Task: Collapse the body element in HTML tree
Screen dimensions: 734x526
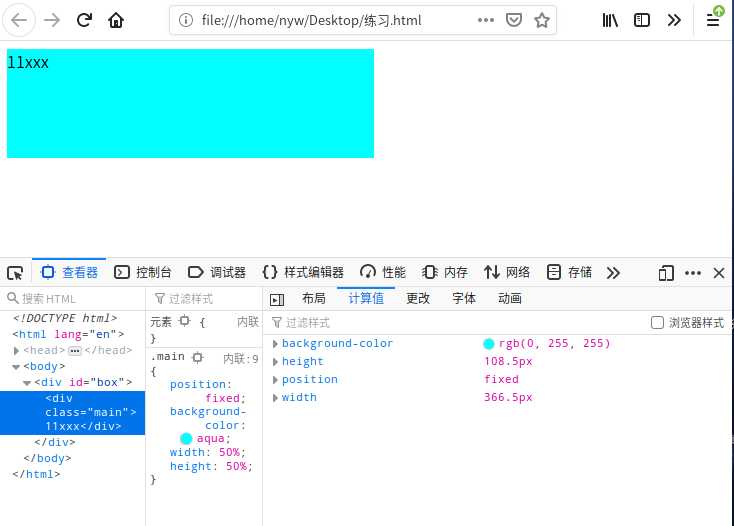Action: click(16, 367)
